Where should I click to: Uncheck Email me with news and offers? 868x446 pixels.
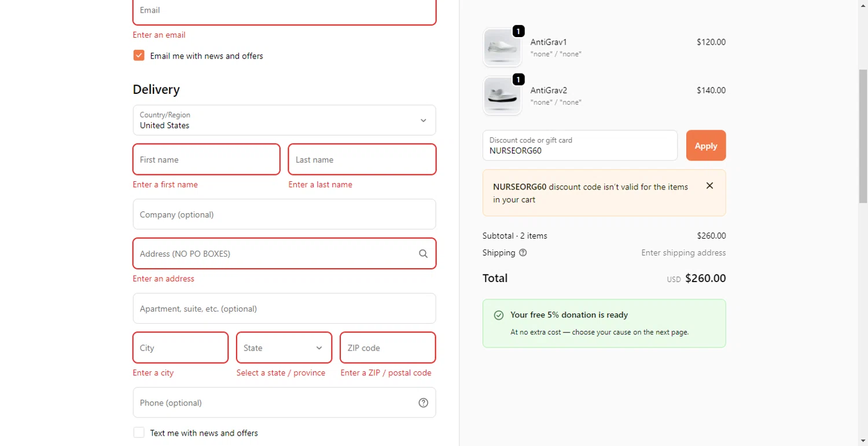click(139, 56)
